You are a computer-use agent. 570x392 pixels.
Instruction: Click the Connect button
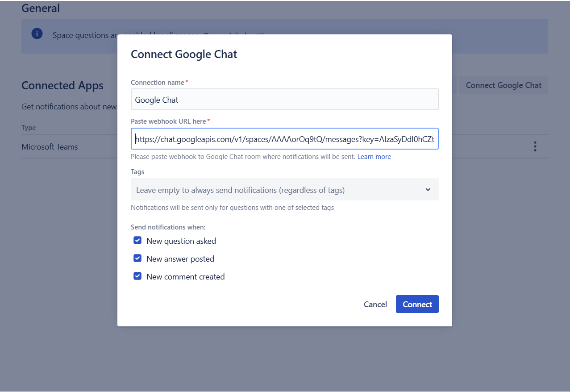pos(417,304)
